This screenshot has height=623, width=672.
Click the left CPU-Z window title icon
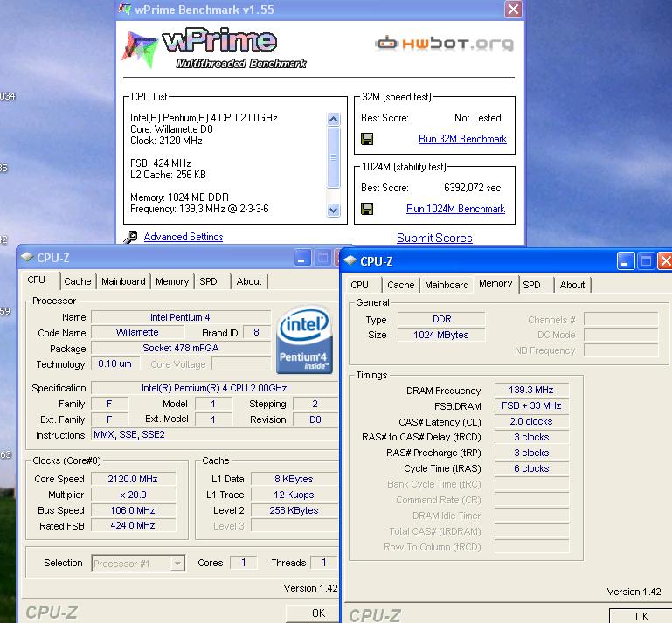click(26, 257)
